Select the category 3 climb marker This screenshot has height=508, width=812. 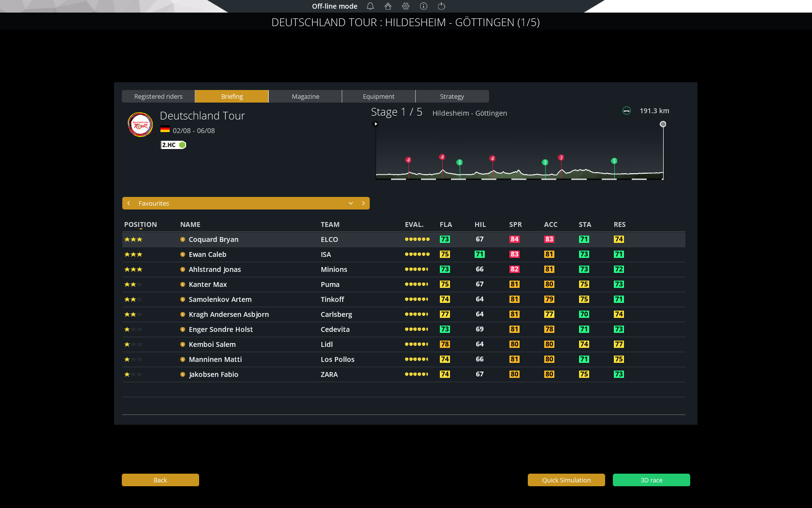(561, 157)
